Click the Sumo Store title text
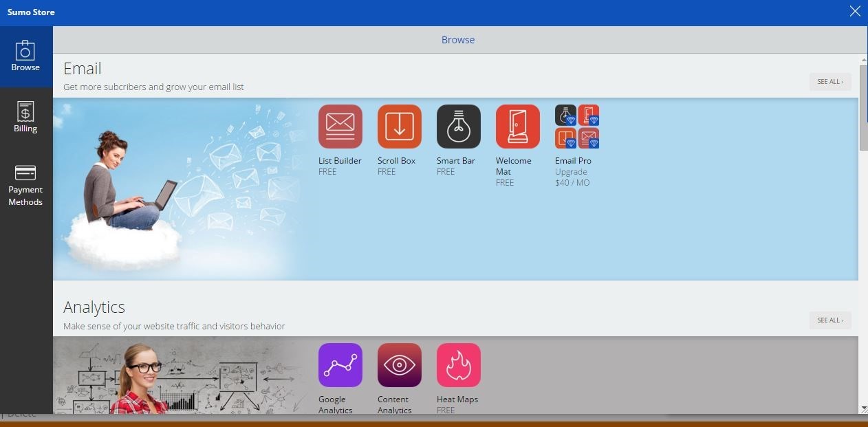Screen dimensions: 868x427 click(x=31, y=12)
